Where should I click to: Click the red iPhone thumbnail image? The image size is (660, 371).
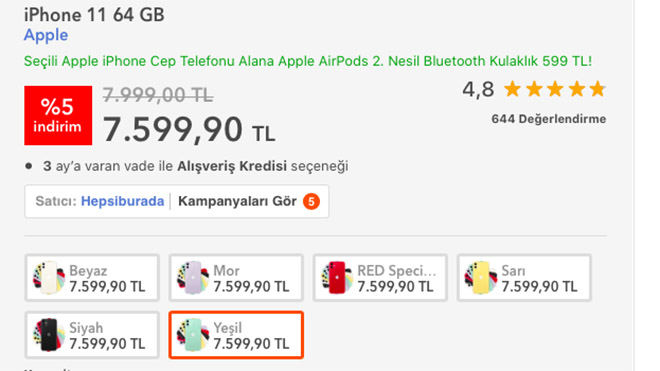[x=337, y=278]
